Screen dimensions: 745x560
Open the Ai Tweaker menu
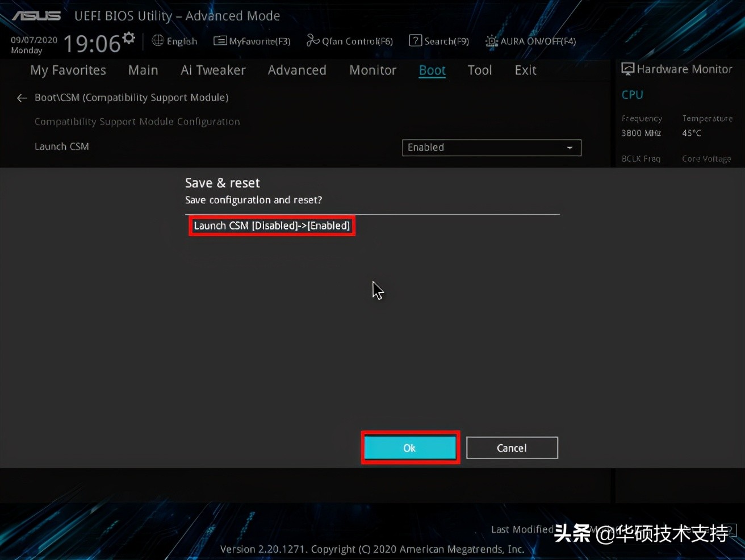(213, 70)
